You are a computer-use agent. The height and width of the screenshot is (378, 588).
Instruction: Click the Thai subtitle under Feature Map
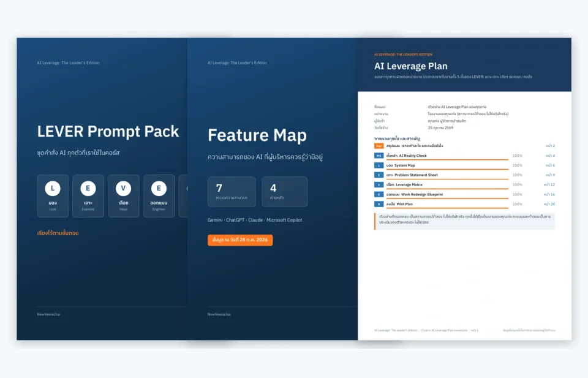tap(265, 157)
